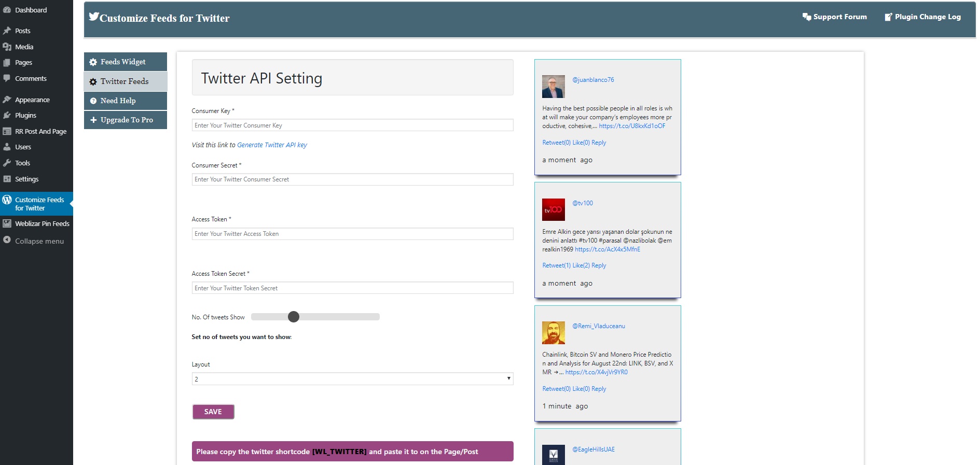Click the Twitter Feeds gear icon

point(93,82)
